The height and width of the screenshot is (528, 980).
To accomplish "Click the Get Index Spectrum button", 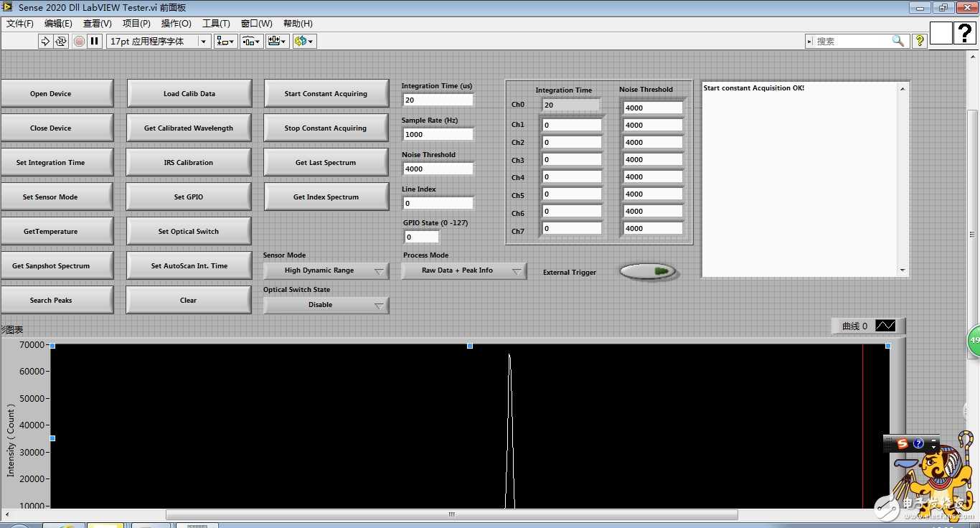I will tap(326, 197).
